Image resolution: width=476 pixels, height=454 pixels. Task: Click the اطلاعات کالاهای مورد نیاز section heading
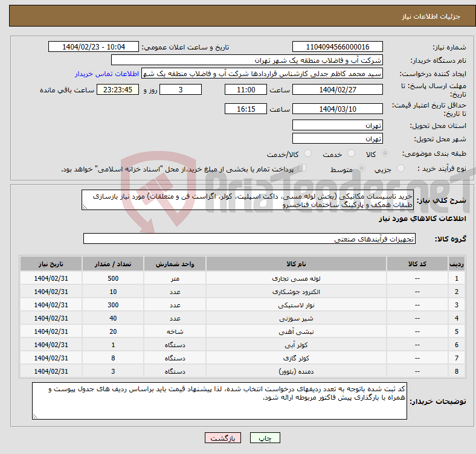[422, 219]
